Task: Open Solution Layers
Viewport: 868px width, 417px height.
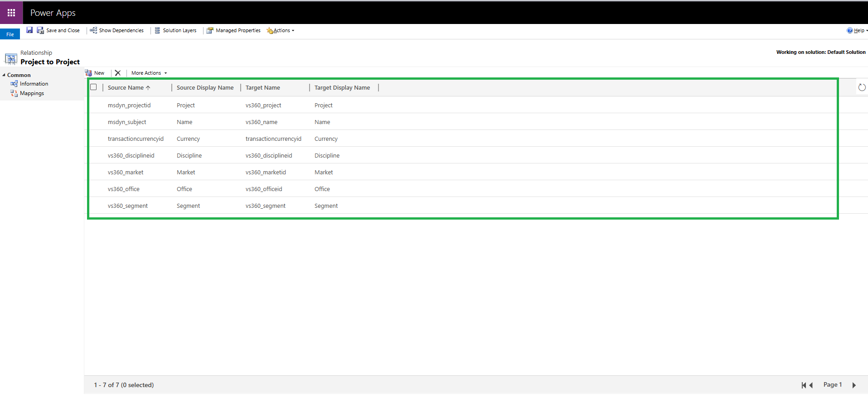Action: pyautogui.click(x=175, y=30)
